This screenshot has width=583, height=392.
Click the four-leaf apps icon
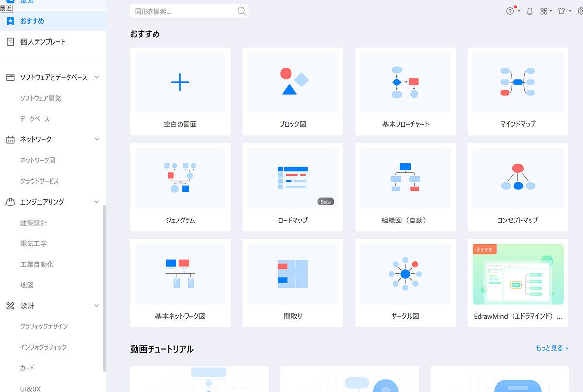point(544,11)
